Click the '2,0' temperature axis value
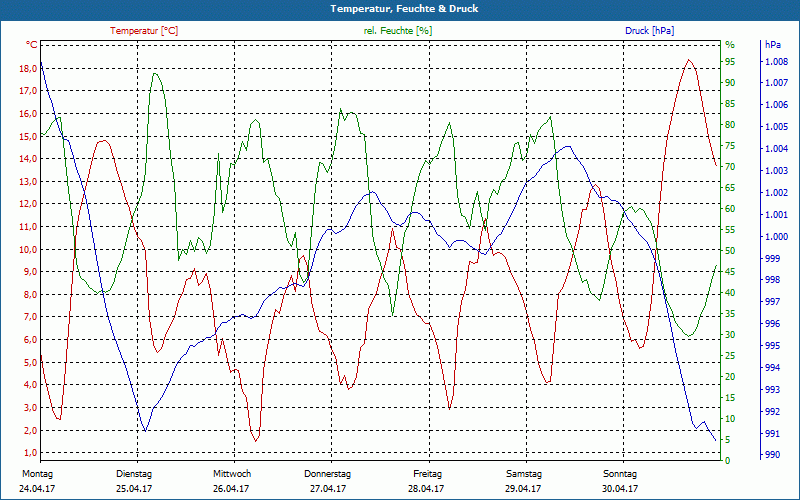Screen dimensions: 800x500 [x=30, y=430]
